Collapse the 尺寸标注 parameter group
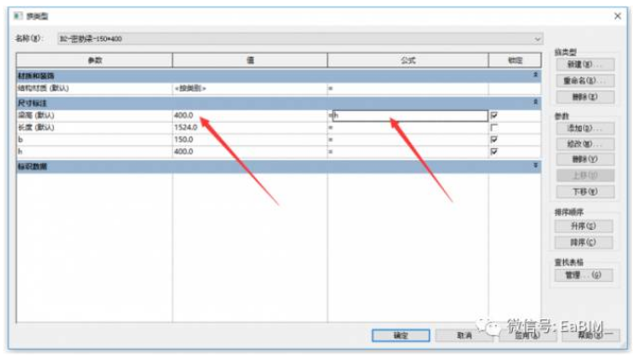 [x=535, y=102]
